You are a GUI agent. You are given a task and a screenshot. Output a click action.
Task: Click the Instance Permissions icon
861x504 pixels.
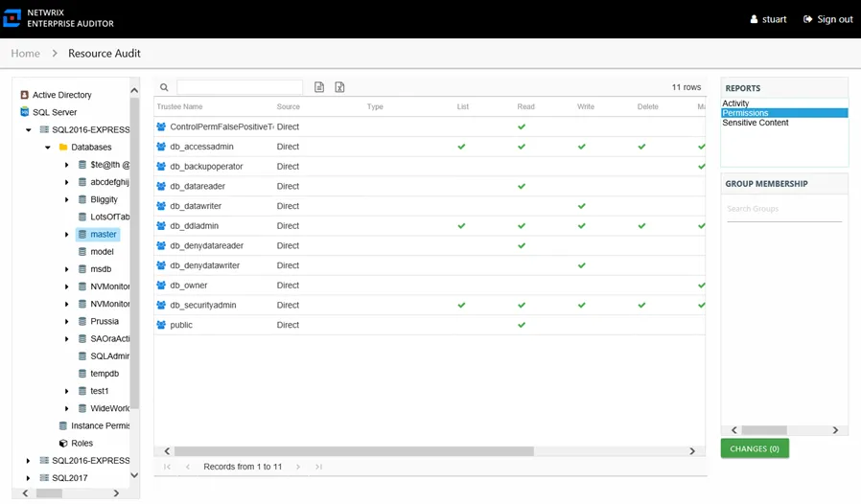coord(63,425)
